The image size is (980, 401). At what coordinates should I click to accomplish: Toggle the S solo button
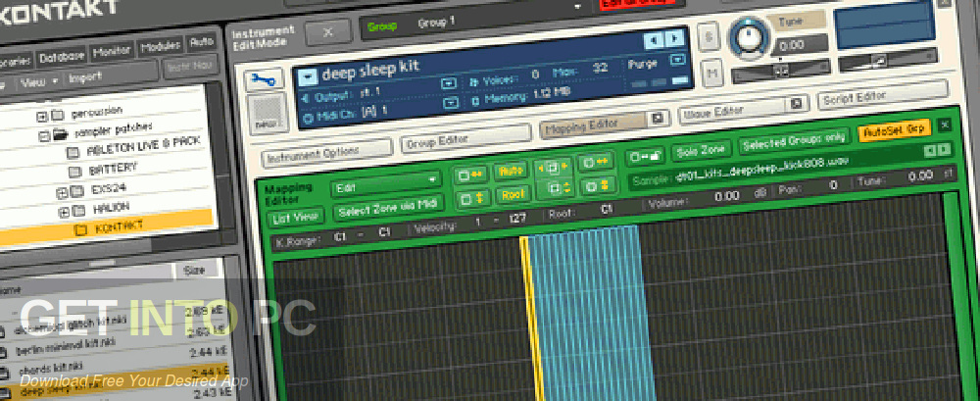click(x=710, y=35)
